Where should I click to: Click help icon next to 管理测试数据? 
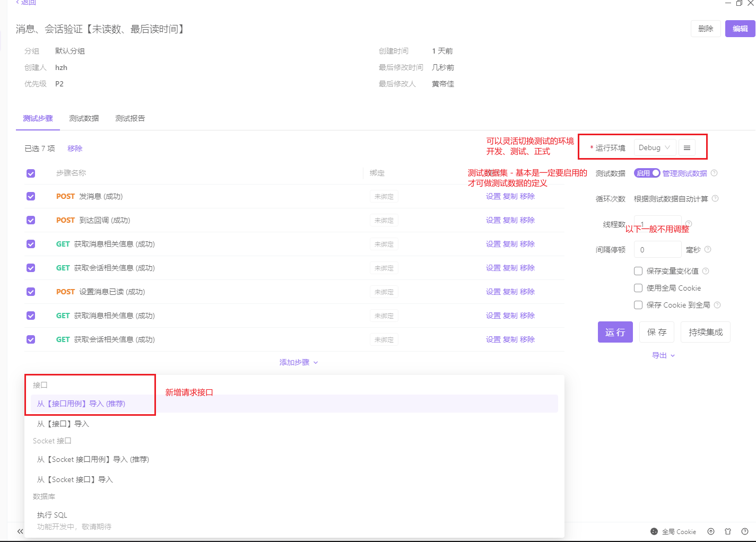714,173
